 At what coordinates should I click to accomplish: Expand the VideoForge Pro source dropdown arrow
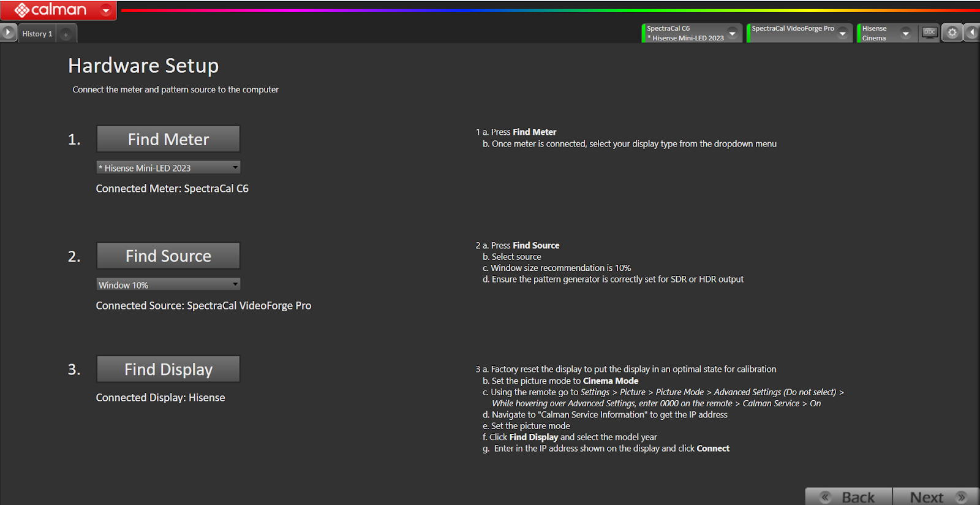point(843,33)
